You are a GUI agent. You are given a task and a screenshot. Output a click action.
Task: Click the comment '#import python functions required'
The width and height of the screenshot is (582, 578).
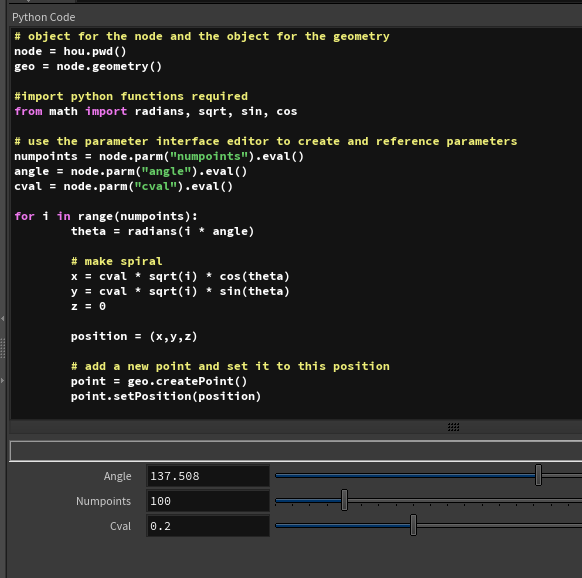coord(131,97)
